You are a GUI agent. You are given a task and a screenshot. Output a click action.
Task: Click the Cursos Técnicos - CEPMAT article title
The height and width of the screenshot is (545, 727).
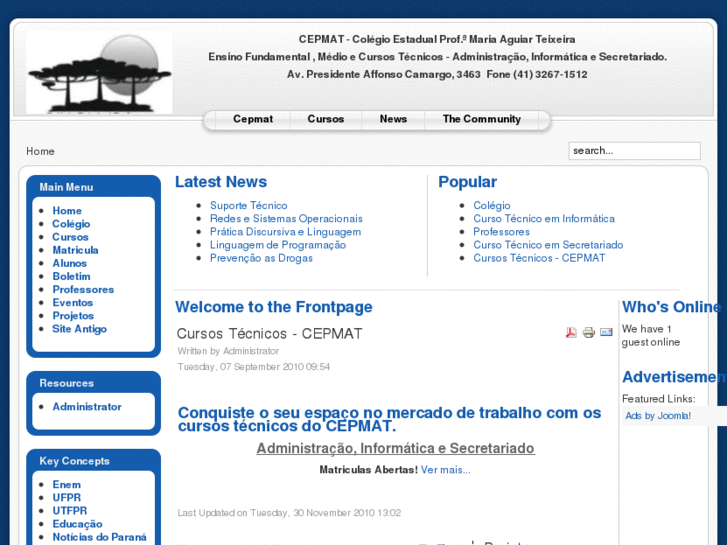click(269, 333)
